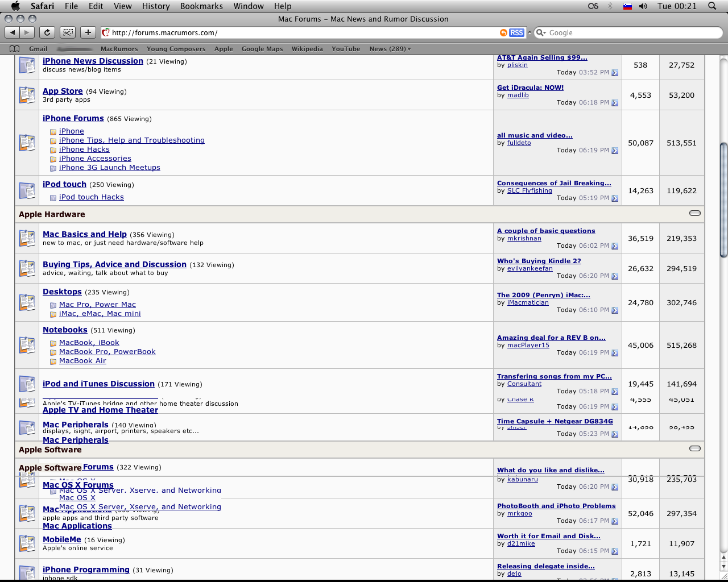Open the volume control in menu bar
The width and height of the screenshot is (728, 582).
(643, 6)
